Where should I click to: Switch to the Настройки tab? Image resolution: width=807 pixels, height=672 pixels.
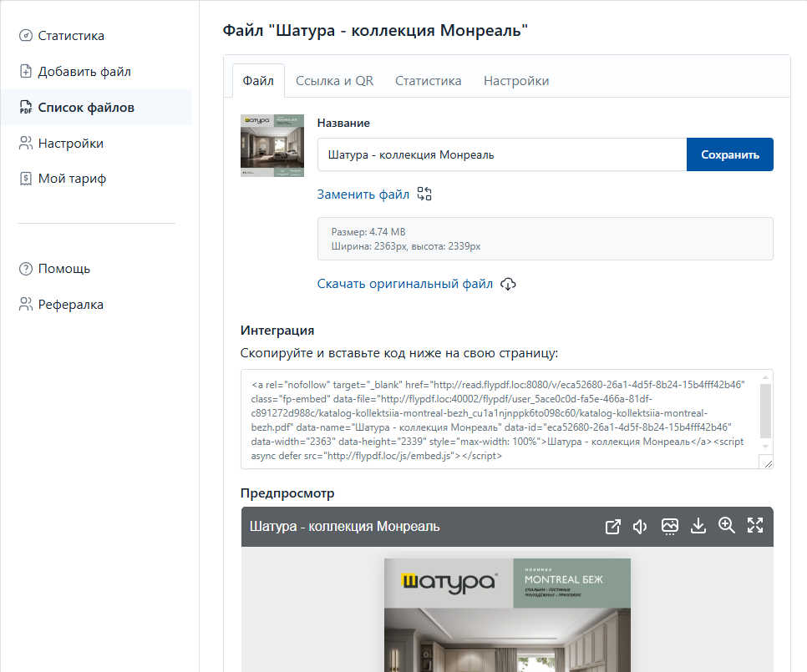[x=516, y=81]
